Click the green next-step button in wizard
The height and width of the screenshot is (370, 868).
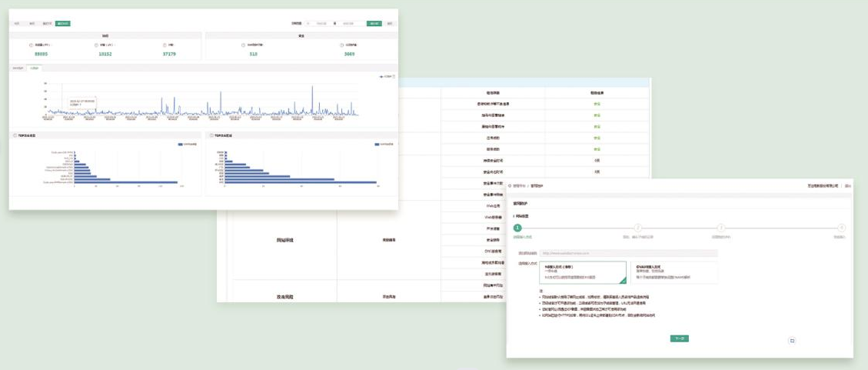680,338
